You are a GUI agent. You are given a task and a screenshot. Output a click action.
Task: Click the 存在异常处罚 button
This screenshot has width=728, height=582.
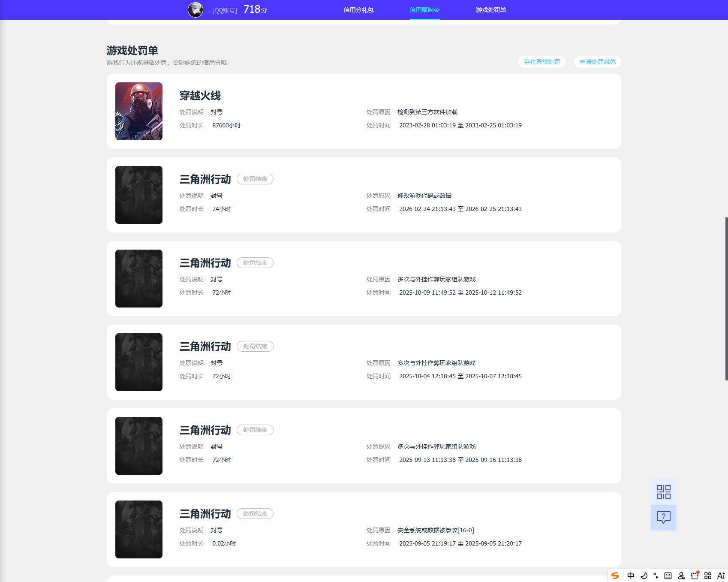542,62
